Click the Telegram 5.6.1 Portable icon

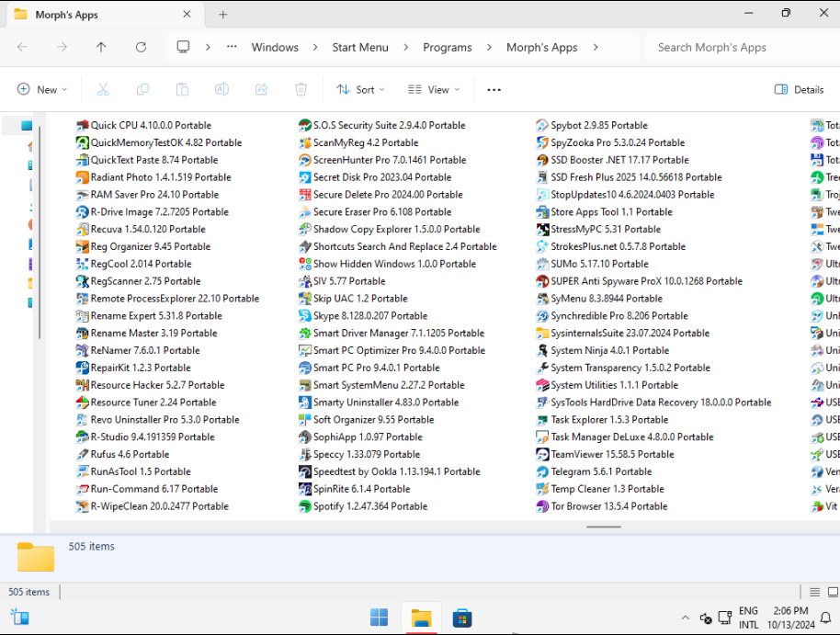pyautogui.click(x=542, y=471)
